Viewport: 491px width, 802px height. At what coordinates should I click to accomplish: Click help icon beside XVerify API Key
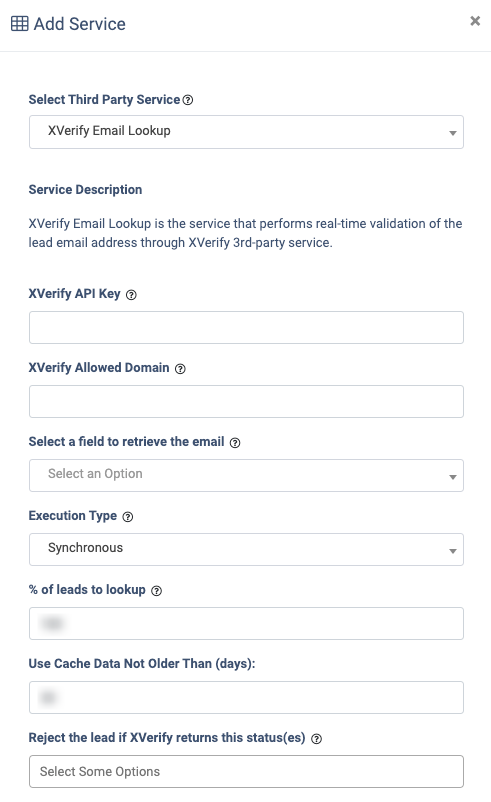tap(131, 295)
